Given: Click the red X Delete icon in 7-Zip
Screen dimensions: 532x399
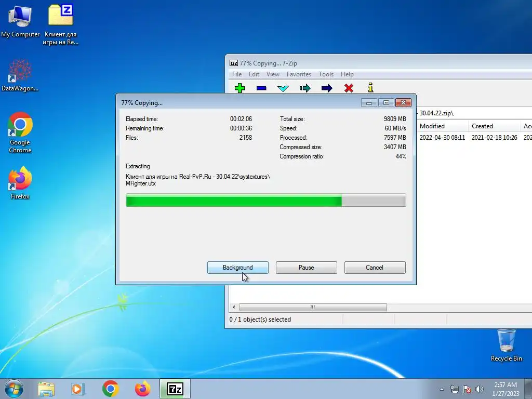Looking at the screenshot, I should click(349, 88).
